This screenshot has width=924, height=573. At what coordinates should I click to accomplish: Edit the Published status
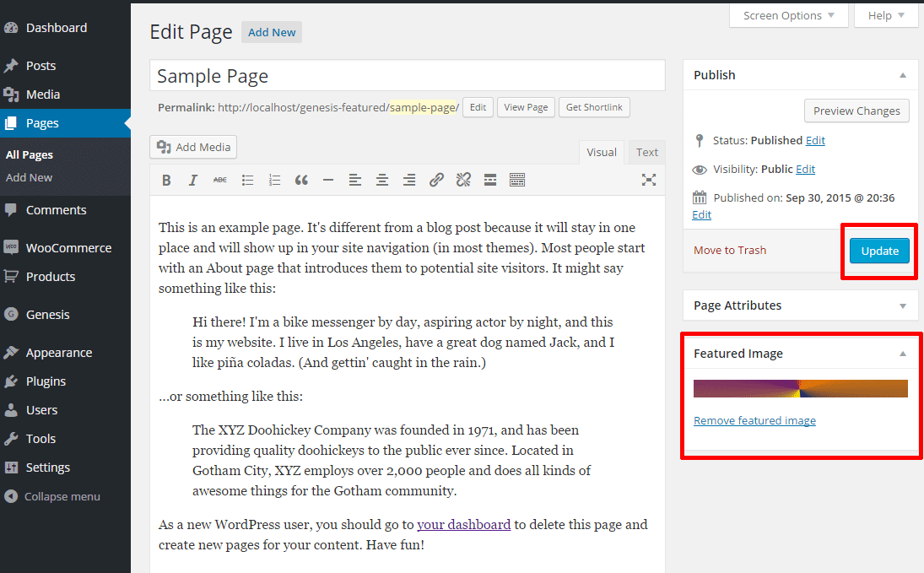(x=815, y=140)
